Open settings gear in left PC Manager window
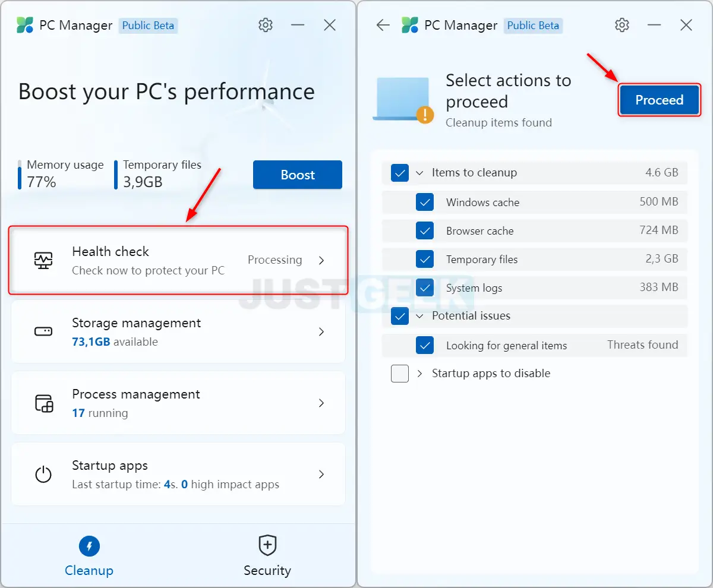The width and height of the screenshot is (713, 588). (266, 25)
